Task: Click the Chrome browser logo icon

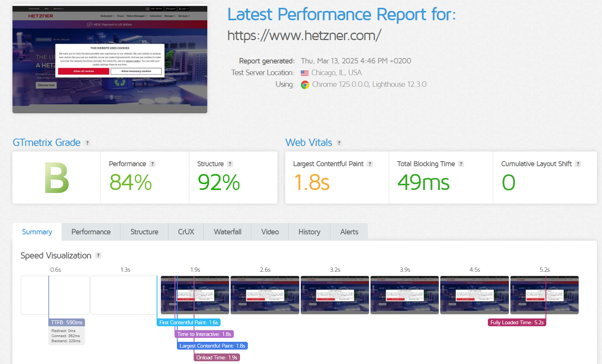Action: click(305, 84)
